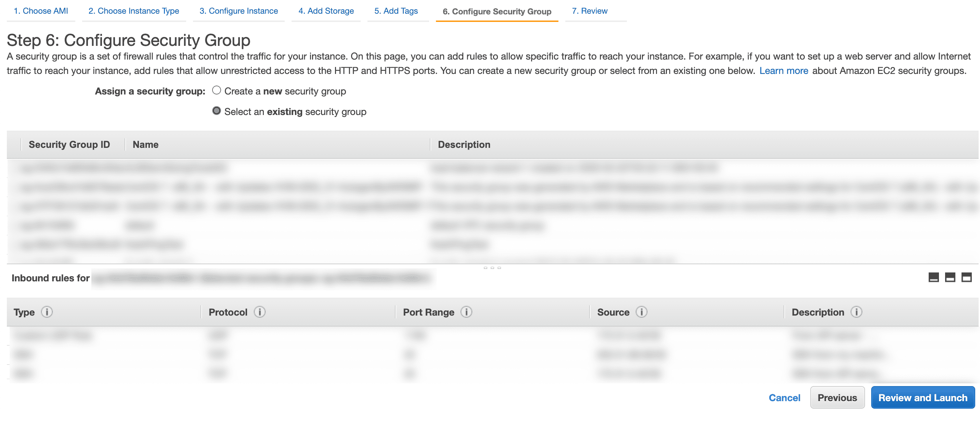Click the info icon next to Source
This screenshot has height=421, width=980.
click(641, 312)
